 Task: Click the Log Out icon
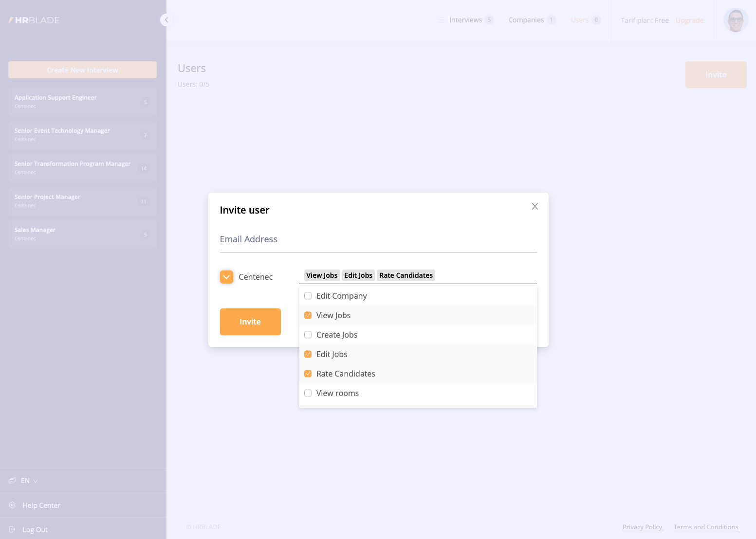[x=12, y=529]
